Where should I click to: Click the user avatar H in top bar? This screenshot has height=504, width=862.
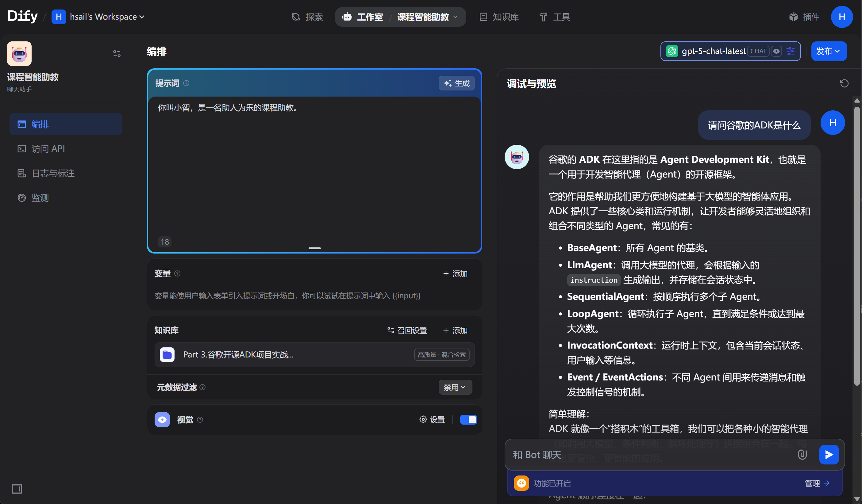(842, 17)
